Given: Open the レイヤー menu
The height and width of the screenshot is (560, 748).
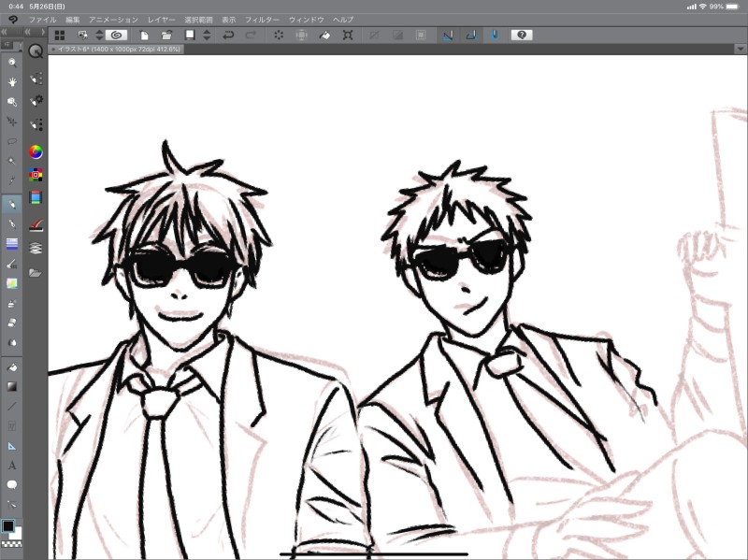Looking at the screenshot, I should click(161, 20).
